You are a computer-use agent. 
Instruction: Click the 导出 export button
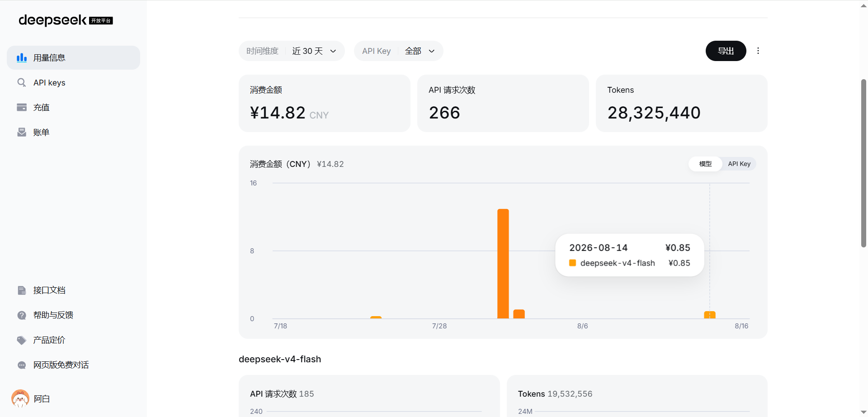(x=726, y=51)
